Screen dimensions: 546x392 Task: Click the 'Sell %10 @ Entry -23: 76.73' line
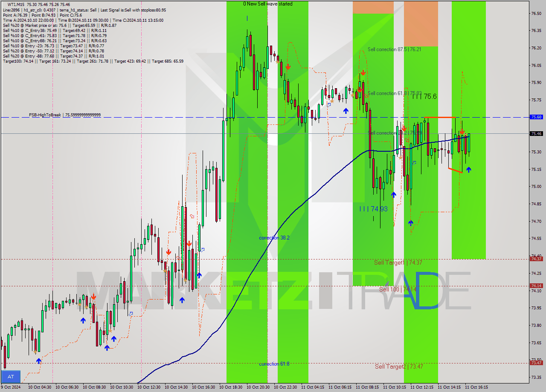click(53, 46)
